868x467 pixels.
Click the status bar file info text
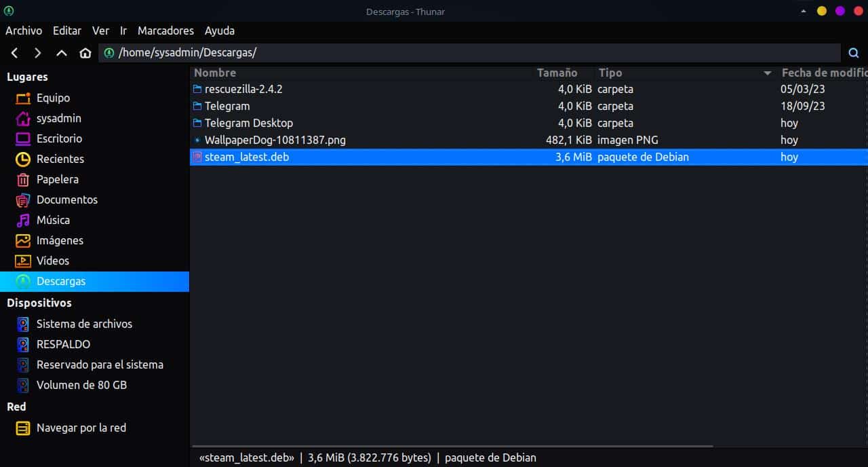click(x=368, y=457)
